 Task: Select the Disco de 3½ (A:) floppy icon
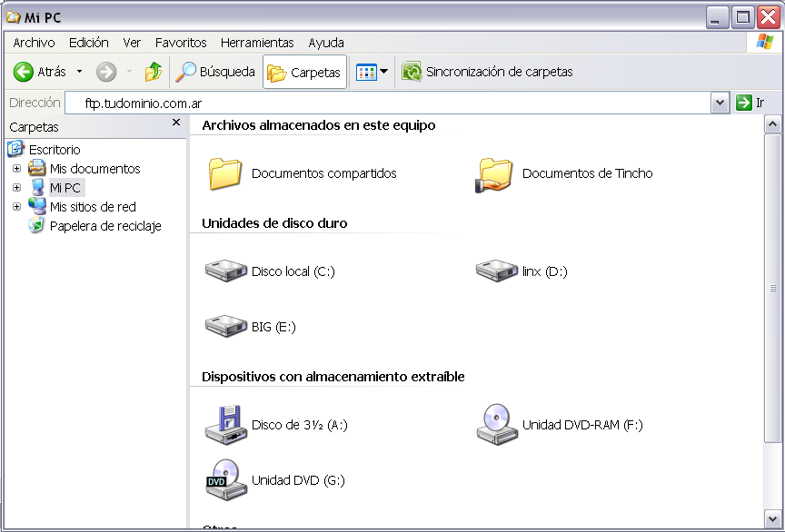tap(226, 425)
